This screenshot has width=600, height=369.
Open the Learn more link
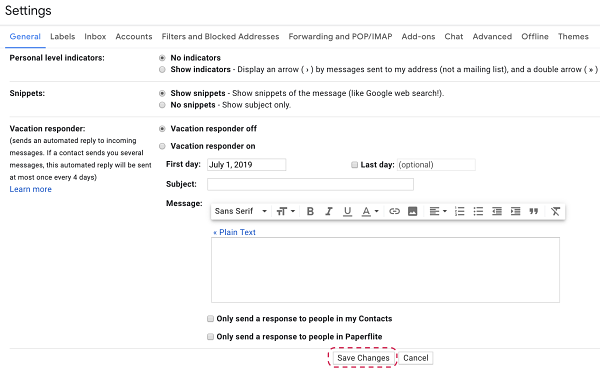pos(31,189)
